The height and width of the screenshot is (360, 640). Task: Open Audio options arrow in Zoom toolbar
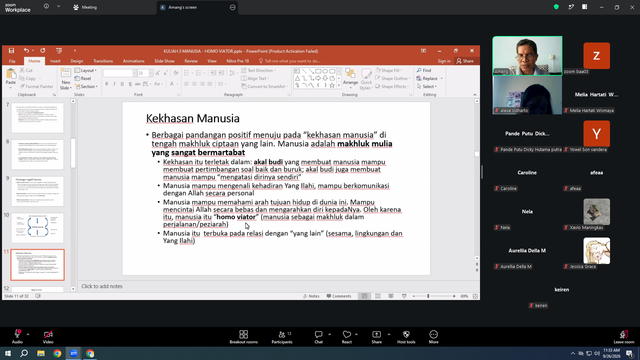pyautogui.click(x=28, y=334)
